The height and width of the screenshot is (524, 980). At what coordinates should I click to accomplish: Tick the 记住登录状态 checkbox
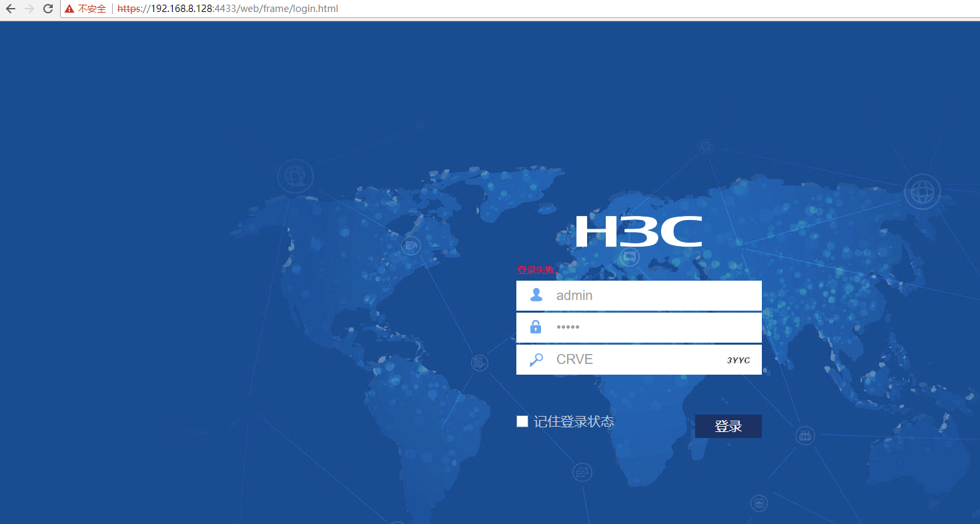pyautogui.click(x=522, y=421)
